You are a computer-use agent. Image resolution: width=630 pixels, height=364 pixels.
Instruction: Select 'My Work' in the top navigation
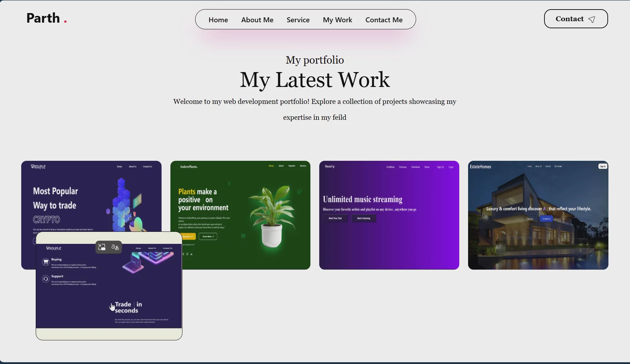[337, 20]
